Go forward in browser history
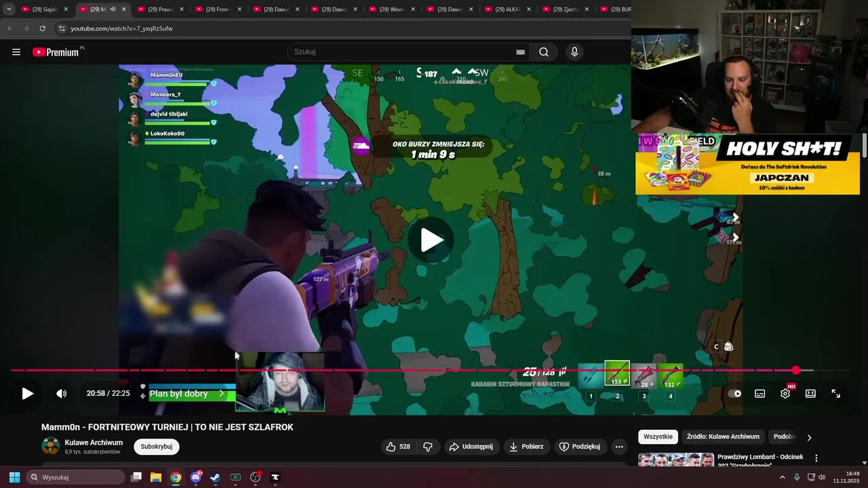The height and width of the screenshot is (488, 868). coord(26,28)
